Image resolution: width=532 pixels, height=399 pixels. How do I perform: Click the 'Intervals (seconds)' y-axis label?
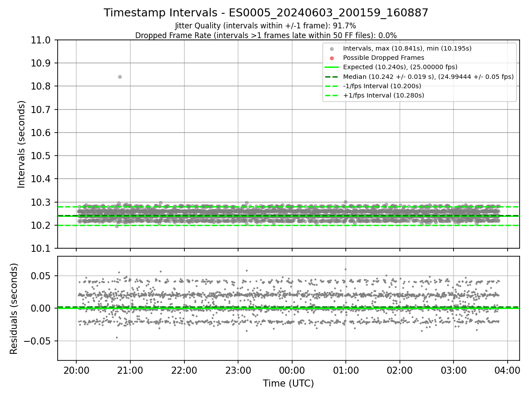click(22, 144)
